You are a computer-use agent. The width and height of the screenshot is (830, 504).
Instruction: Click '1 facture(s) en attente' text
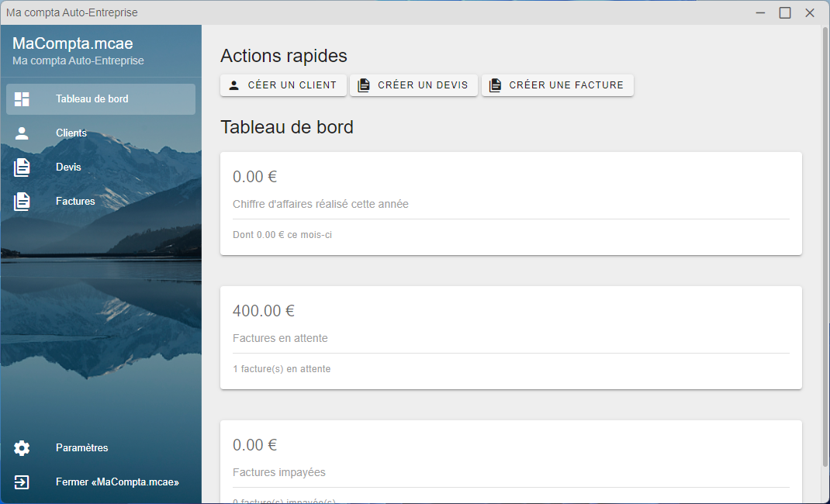click(x=282, y=369)
